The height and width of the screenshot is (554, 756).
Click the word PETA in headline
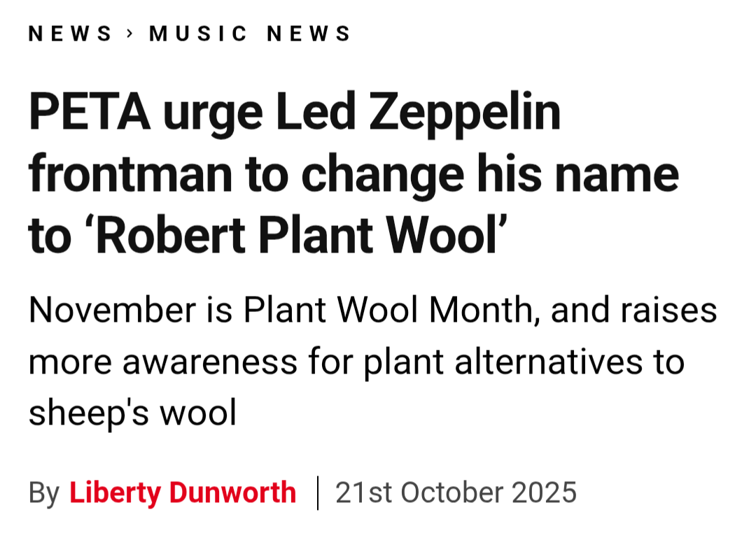click(90, 112)
